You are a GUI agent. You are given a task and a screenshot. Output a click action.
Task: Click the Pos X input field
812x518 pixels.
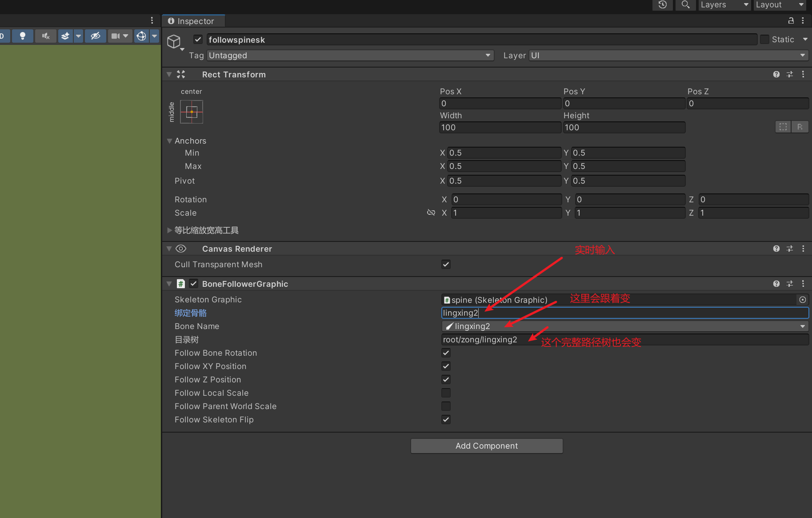[x=500, y=104]
